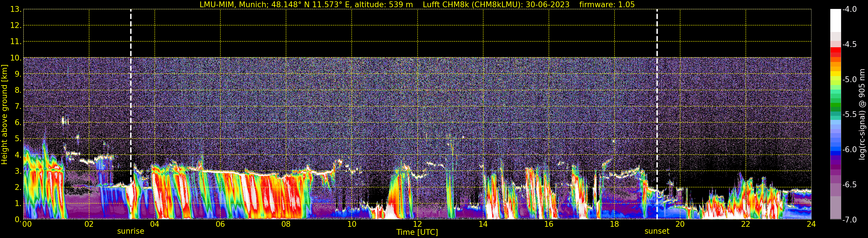Click the "5." tick label on the height axis
Viewport: 868px width, 238px height.
[18, 139]
